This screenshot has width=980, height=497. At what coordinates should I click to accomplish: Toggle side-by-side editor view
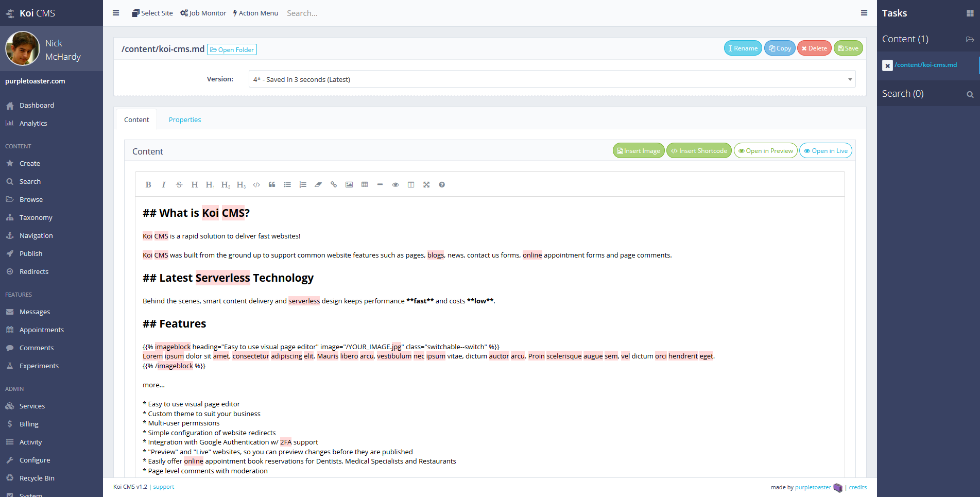point(411,184)
